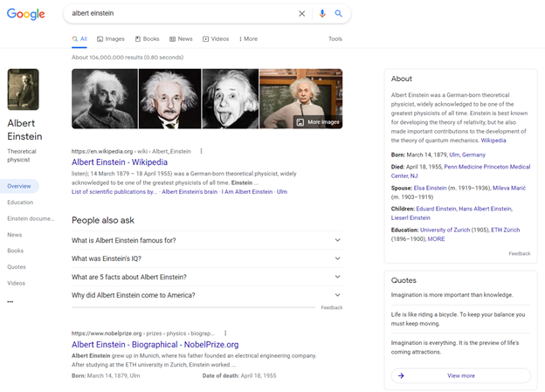Select Books in the left sidebar
Image resolution: width=545 pixels, height=392 pixels.
point(16,251)
